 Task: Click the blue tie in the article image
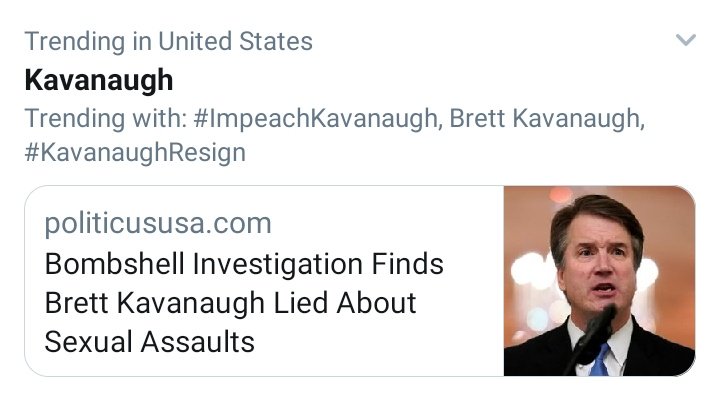[x=600, y=360]
